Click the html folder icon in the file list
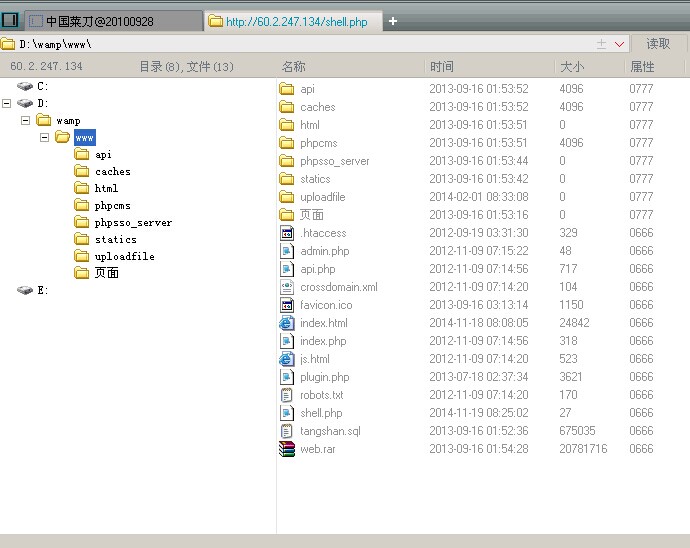 point(287,125)
